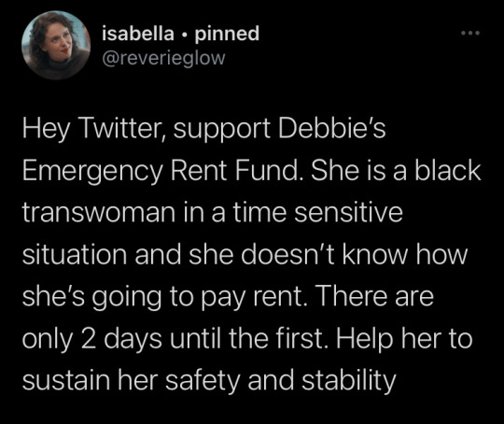Open the isabella display name profile link
The image size is (504, 424).
tap(138, 33)
